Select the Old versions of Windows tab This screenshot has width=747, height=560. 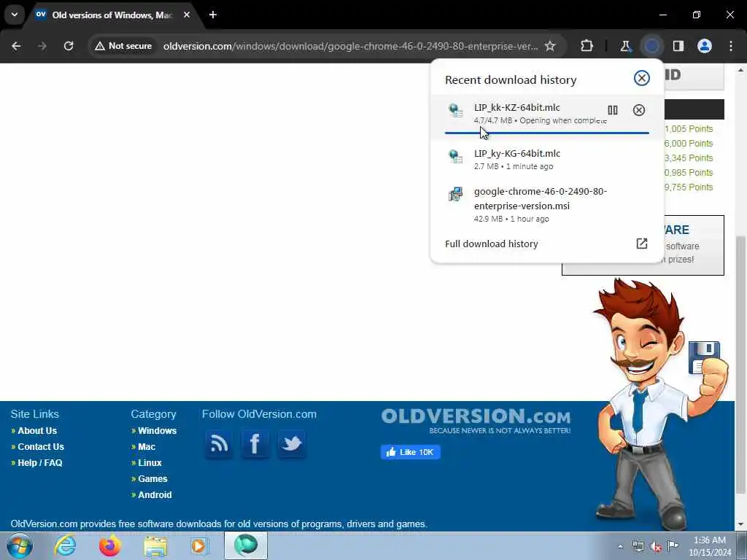(x=113, y=15)
